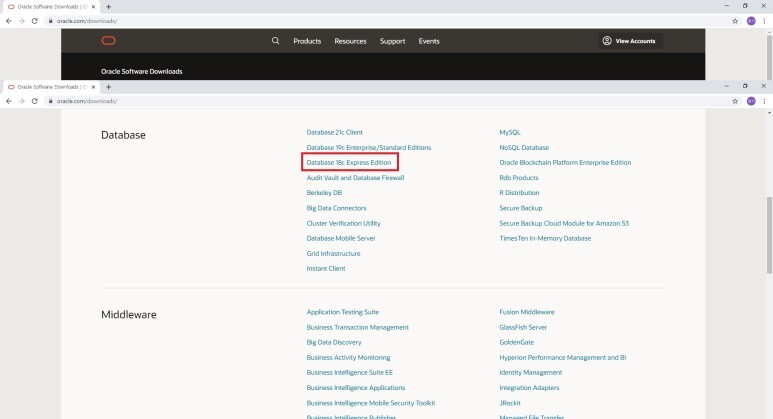This screenshot has height=419, width=773.
Task: Open Chrome menu dots in window listing Database downloads
Action: coord(764,101)
